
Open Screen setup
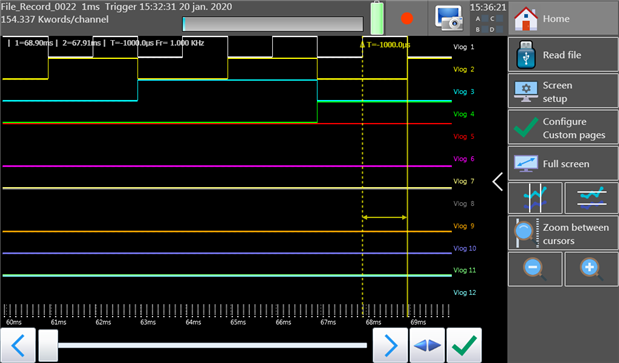563,92
